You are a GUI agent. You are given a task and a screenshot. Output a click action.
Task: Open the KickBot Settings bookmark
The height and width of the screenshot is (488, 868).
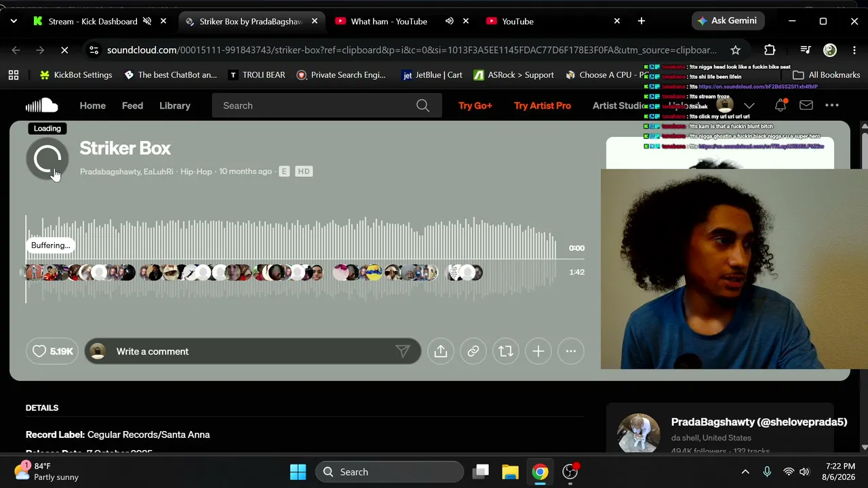click(x=76, y=75)
